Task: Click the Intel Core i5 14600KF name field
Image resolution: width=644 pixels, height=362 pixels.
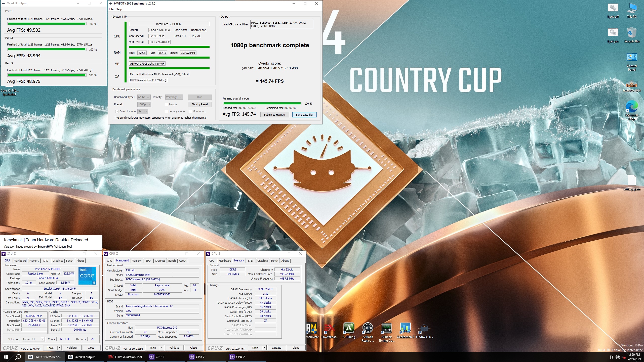Action: pyautogui.click(x=169, y=24)
